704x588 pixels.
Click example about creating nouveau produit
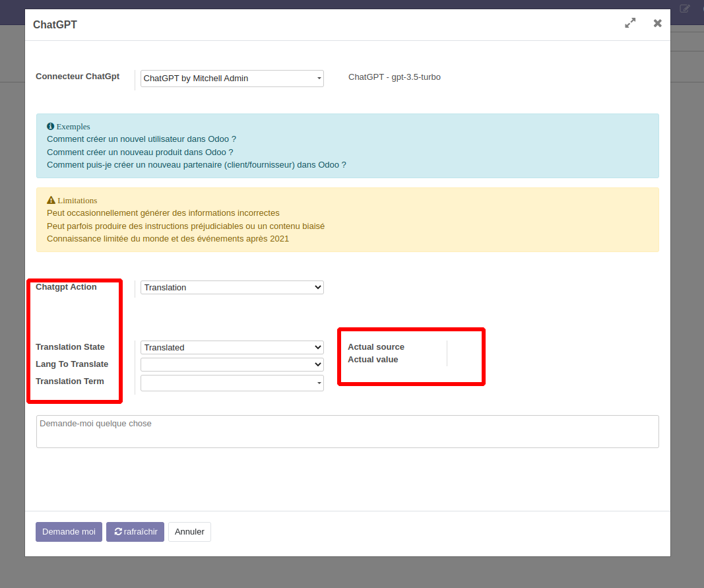click(140, 152)
